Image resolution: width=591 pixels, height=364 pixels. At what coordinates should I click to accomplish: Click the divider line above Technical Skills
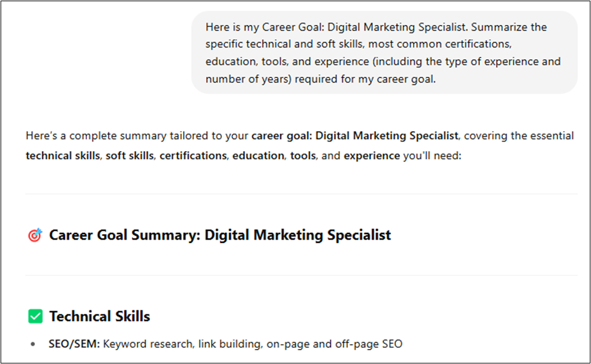(302, 275)
